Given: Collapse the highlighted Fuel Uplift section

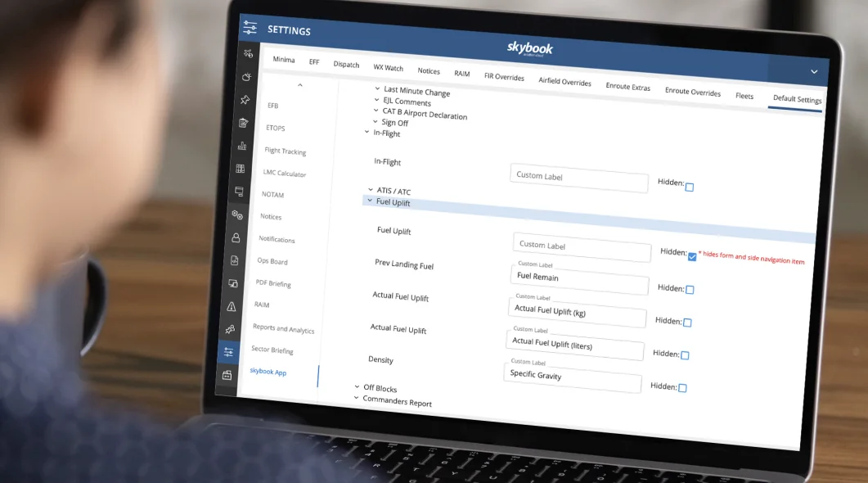Looking at the screenshot, I should 370,201.
